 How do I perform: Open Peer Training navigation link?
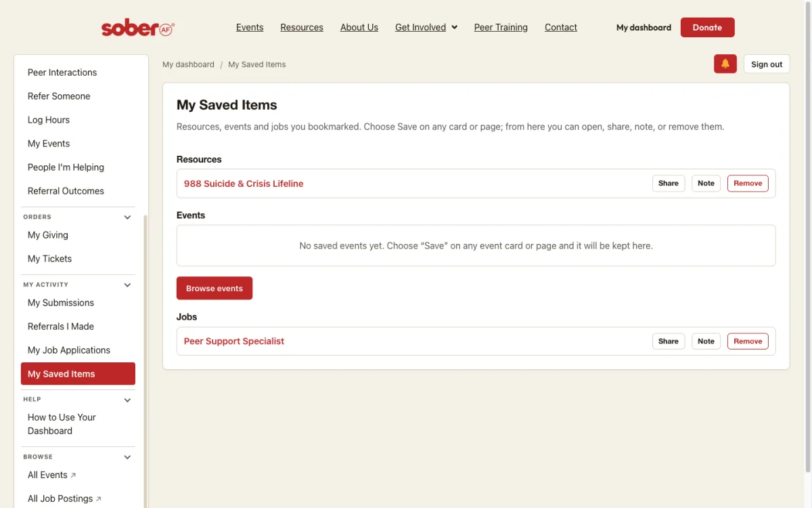501,28
